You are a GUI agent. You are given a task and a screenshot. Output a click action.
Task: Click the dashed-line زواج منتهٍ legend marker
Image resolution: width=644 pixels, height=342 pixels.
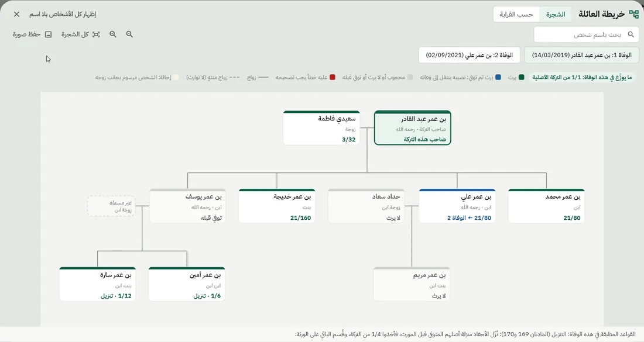(x=234, y=77)
